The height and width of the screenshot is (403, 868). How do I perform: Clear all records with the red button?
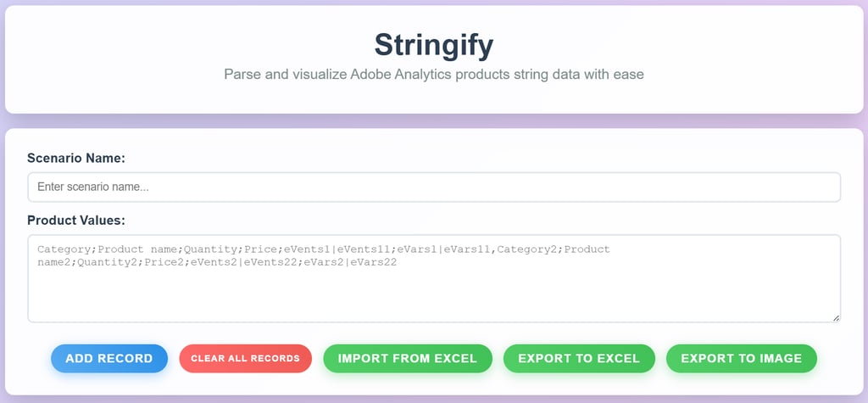(x=245, y=358)
